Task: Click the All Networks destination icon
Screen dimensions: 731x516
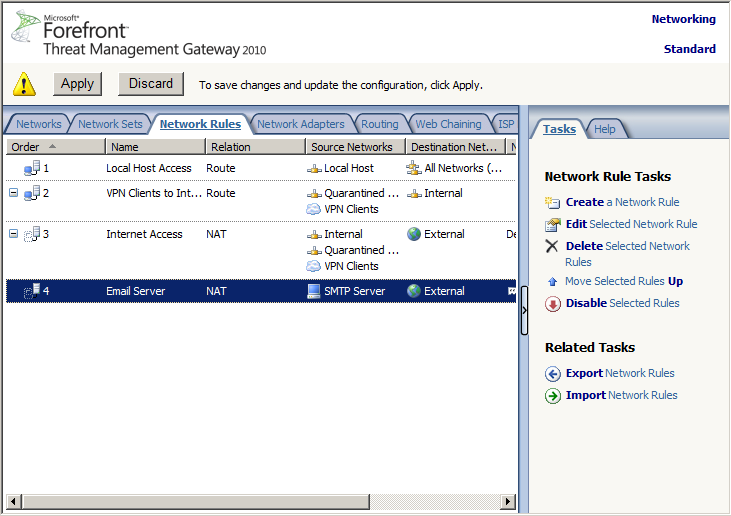Action: point(414,168)
